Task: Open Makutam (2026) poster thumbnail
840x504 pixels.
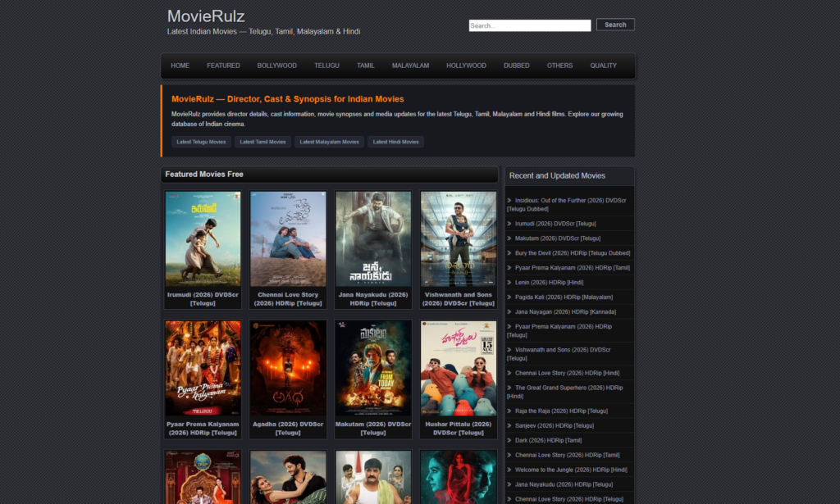Action: pyautogui.click(x=373, y=369)
